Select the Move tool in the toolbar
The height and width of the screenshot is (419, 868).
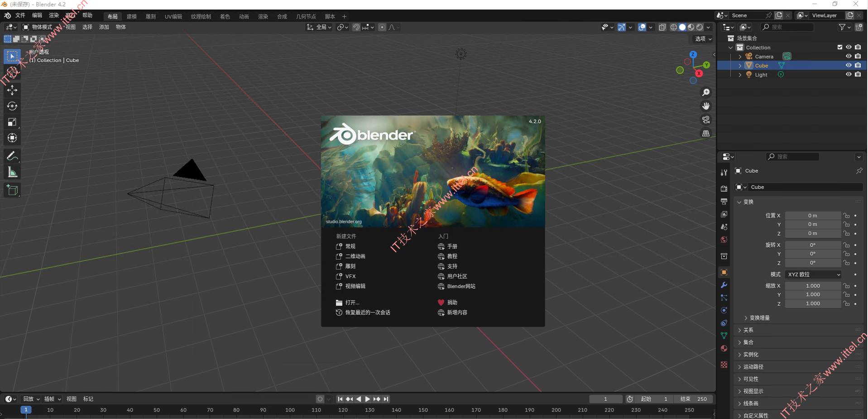pyautogui.click(x=12, y=90)
